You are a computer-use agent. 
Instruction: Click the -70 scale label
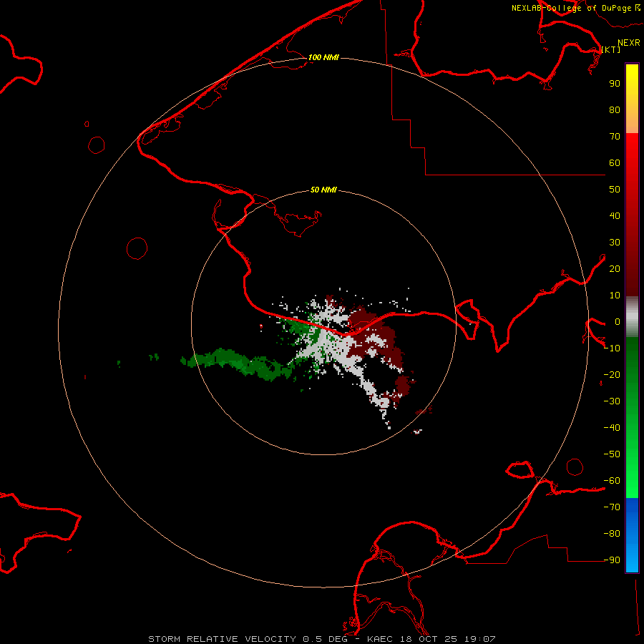point(612,507)
